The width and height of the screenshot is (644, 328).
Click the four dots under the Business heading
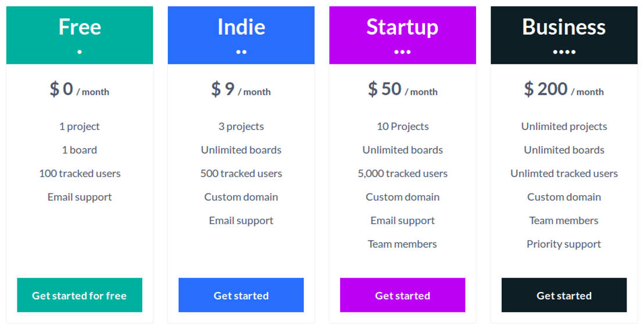point(564,52)
